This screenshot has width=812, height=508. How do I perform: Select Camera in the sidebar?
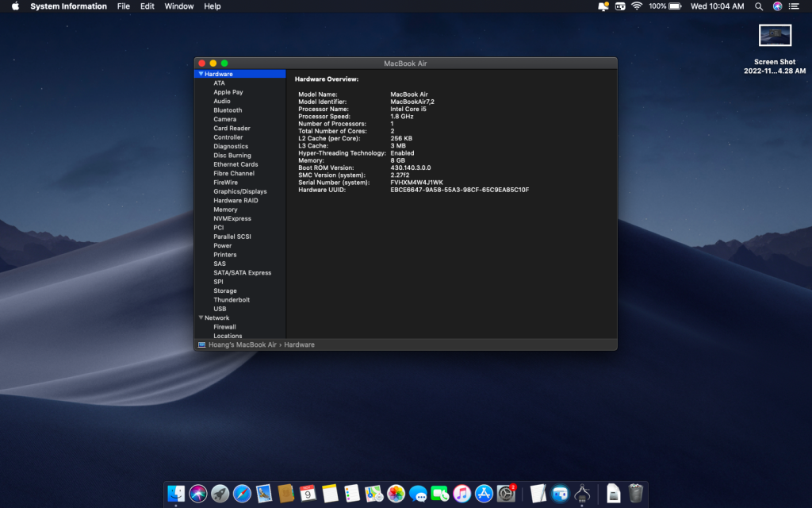coord(224,119)
